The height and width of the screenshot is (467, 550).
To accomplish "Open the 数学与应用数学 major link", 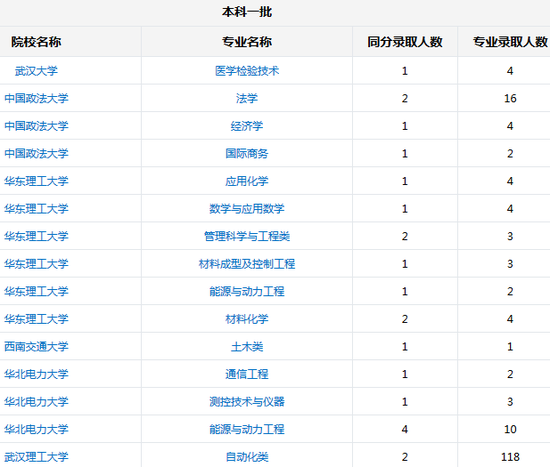I will [247, 209].
